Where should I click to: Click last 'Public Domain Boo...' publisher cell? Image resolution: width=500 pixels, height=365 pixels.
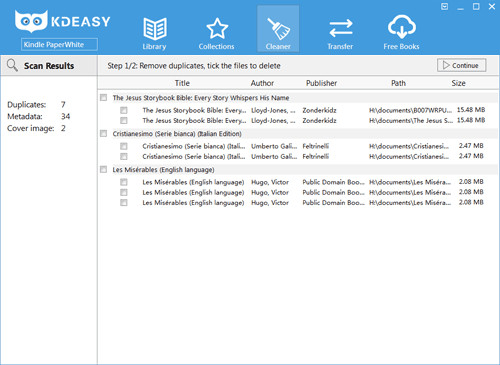click(333, 203)
